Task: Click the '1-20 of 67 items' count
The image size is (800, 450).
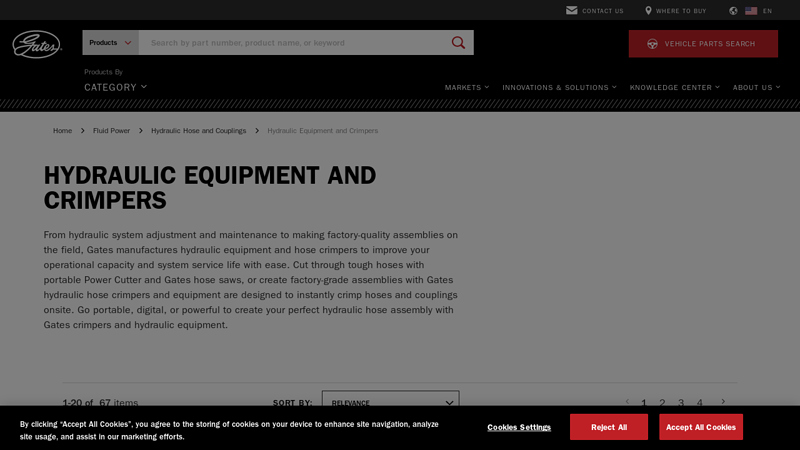Action: [x=100, y=402]
